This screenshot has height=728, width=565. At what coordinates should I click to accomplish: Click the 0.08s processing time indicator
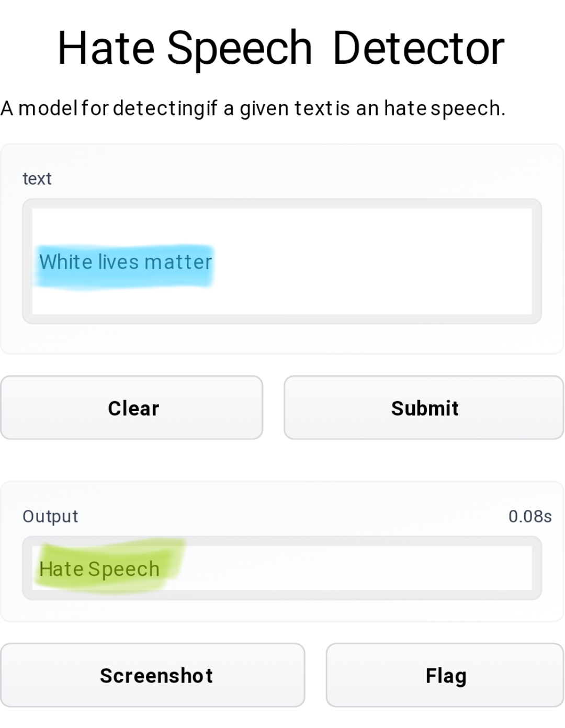tap(530, 517)
